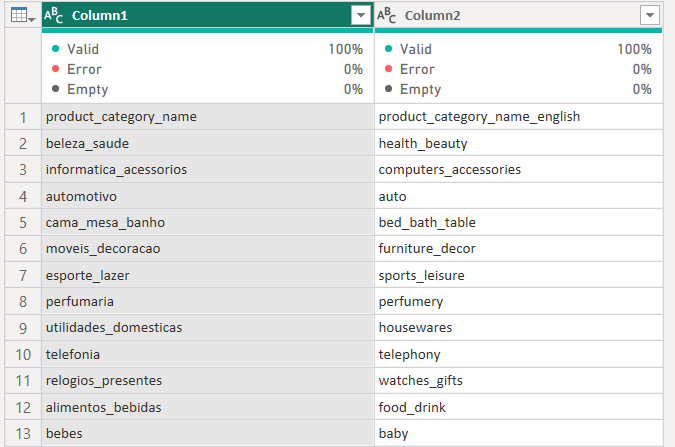Select cell housewares

point(519,328)
